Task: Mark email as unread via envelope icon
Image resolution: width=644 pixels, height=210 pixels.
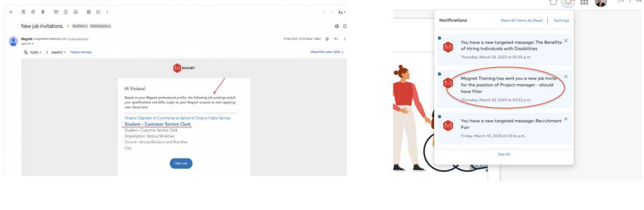Action: 56,12
